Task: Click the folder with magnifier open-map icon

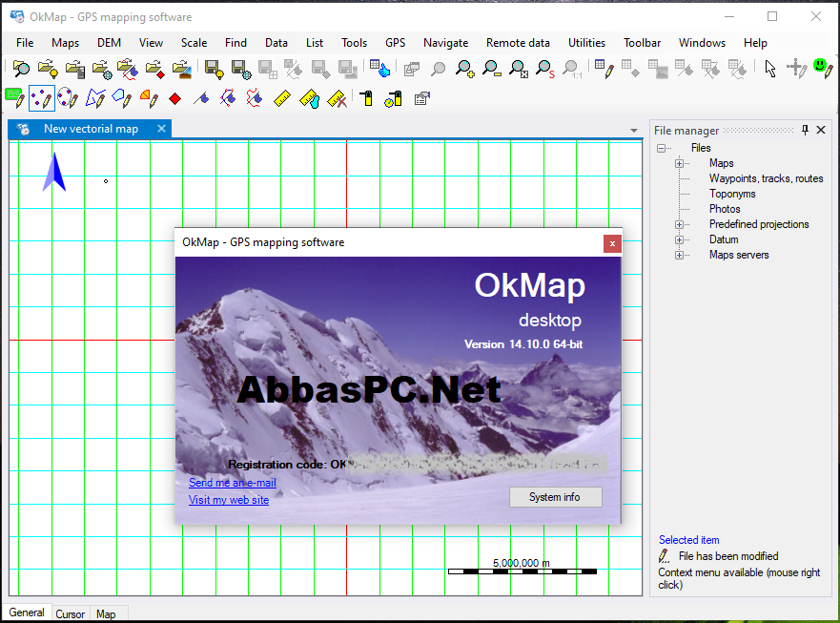Action: [21, 69]
